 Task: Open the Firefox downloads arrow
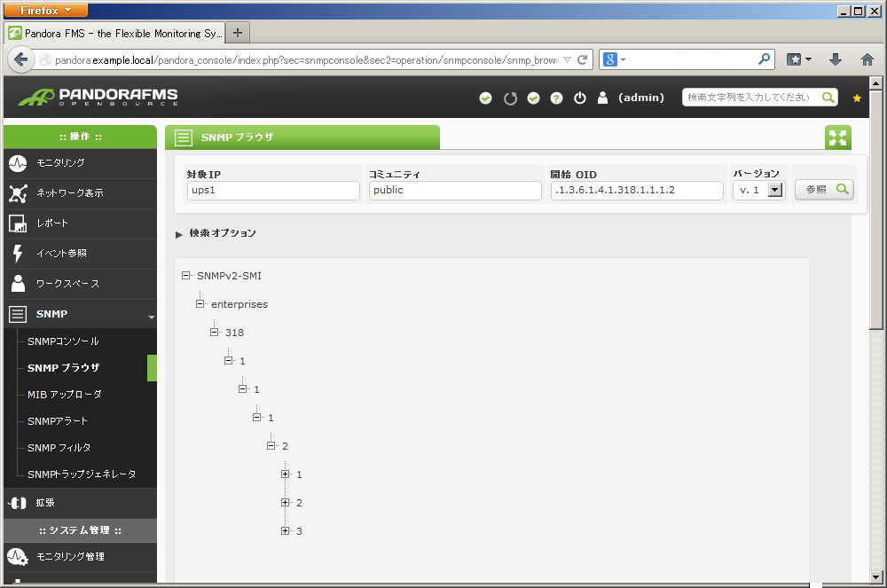836,59
